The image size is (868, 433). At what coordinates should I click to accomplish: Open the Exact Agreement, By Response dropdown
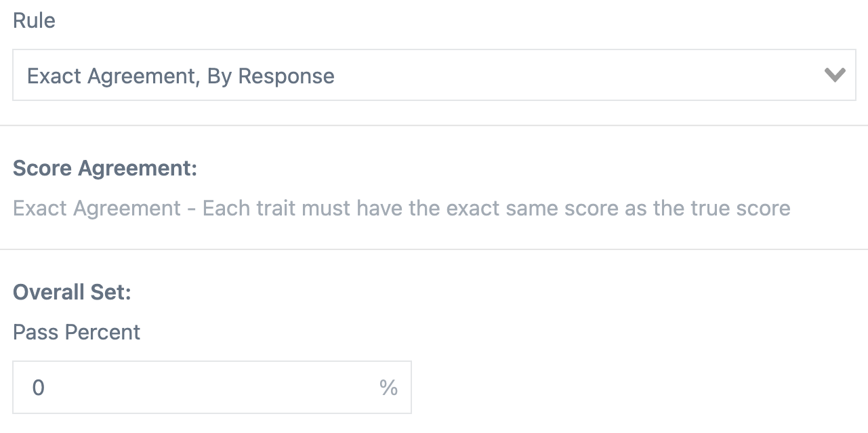(x=434, y=75)
